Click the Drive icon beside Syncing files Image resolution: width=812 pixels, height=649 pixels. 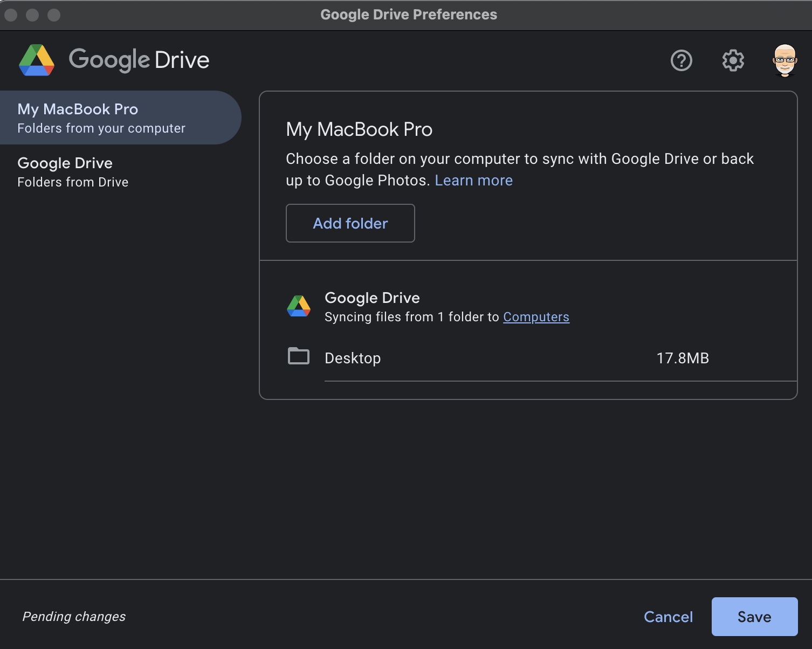[299, 306]
